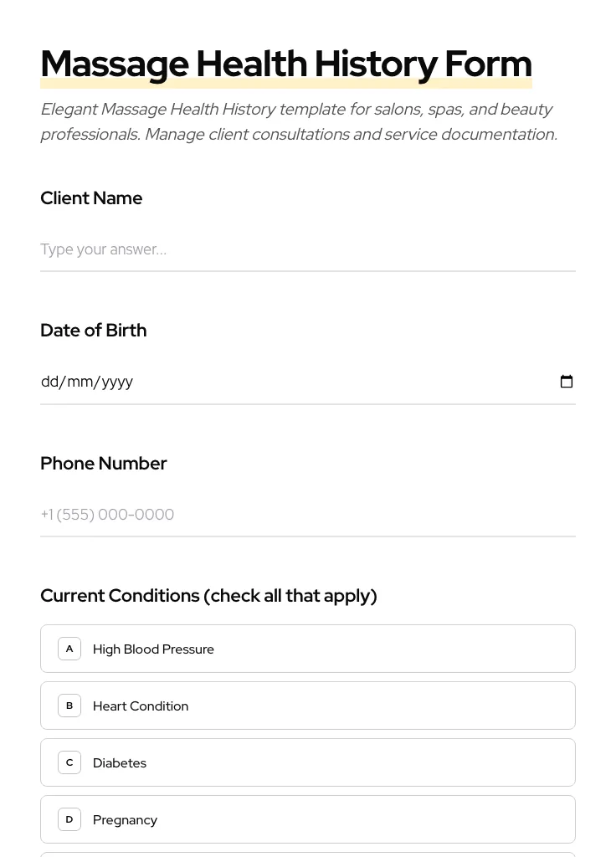This screenshot has height=857, width=616.
Task: Click the Client Name question label
Action: coord(91,198)
